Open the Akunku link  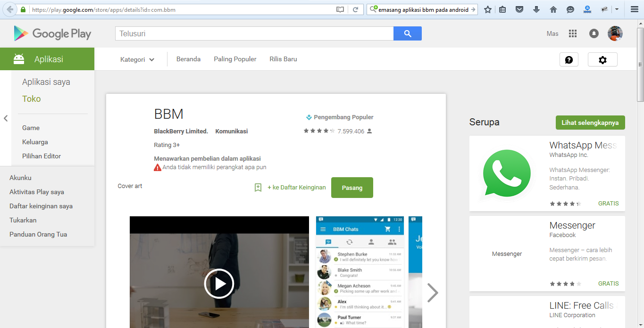click(20, 178)
